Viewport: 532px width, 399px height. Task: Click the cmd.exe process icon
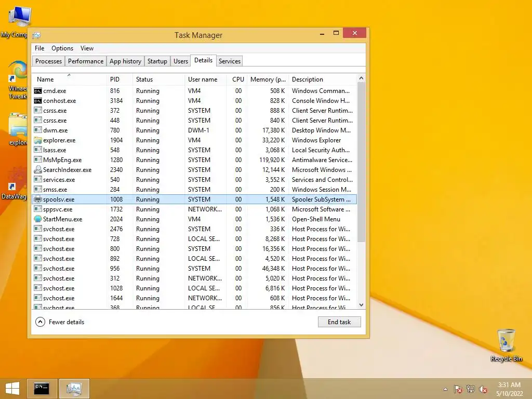(37, 91)
